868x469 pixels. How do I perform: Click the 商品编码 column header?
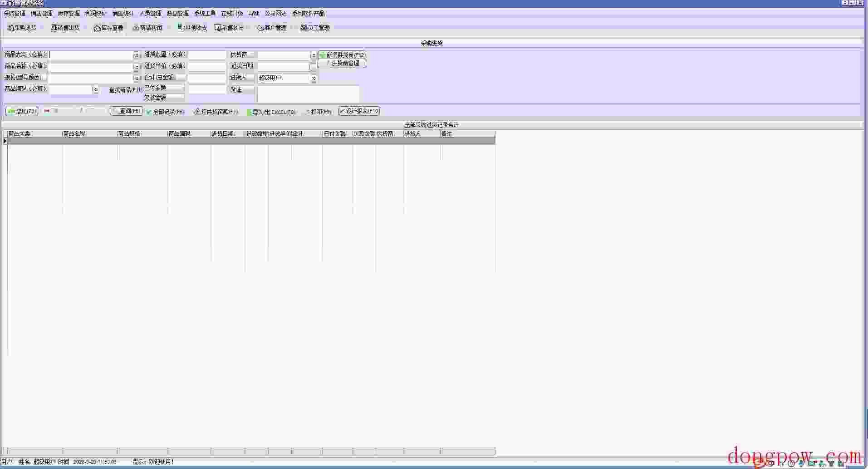(x=189, y=134)
